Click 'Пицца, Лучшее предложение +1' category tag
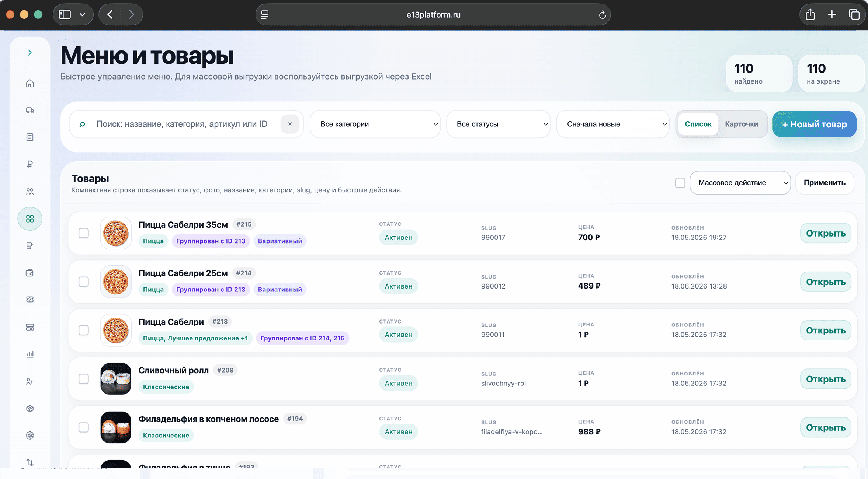 tap(195, 338)
